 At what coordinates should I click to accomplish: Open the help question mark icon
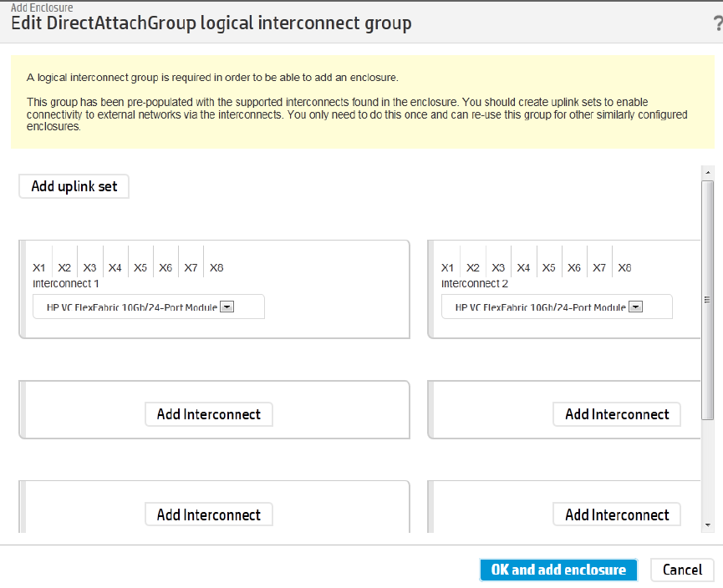tap(718, 23)
